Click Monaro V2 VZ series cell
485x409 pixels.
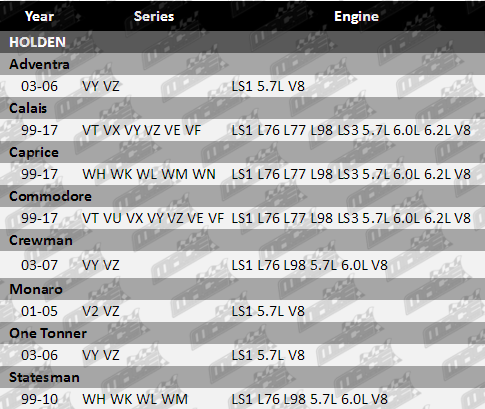point(100,311)
